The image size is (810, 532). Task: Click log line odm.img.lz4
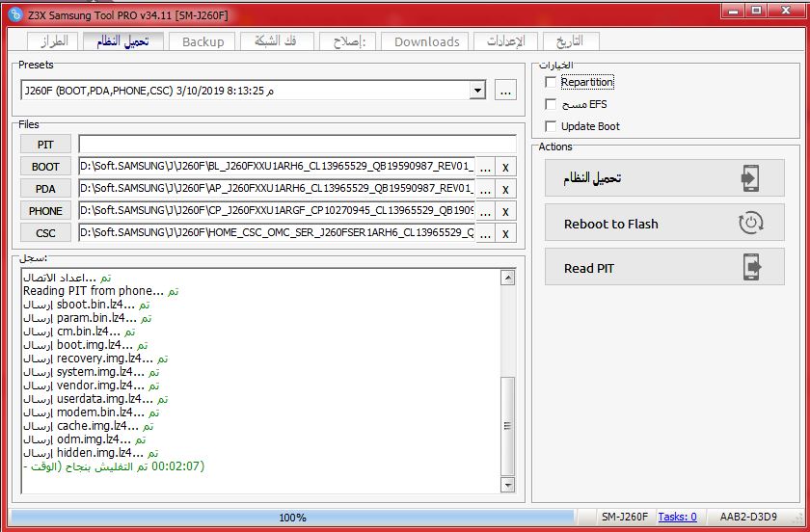pos(84,439)
